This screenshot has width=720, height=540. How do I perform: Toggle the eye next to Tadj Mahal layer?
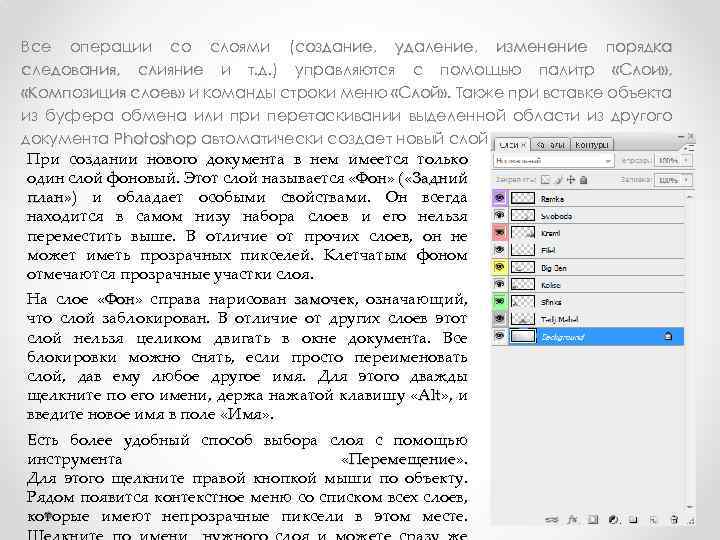[x=500, y=318]
